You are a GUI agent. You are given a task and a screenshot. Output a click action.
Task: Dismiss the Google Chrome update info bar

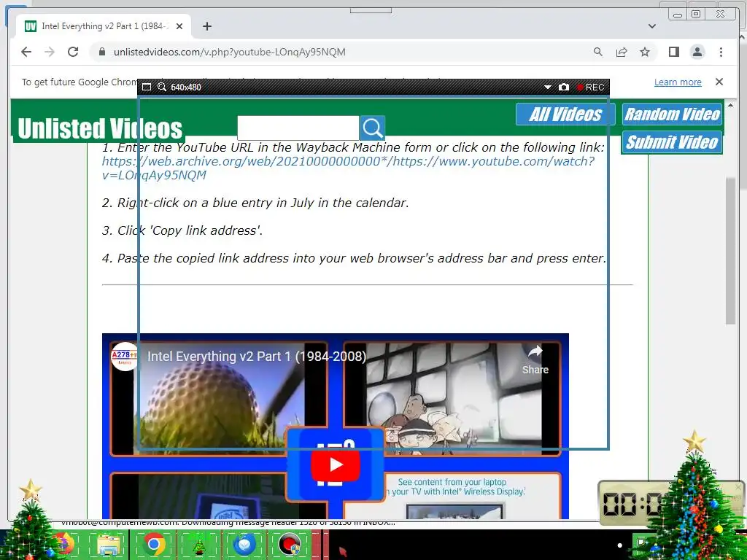point(719,82)
